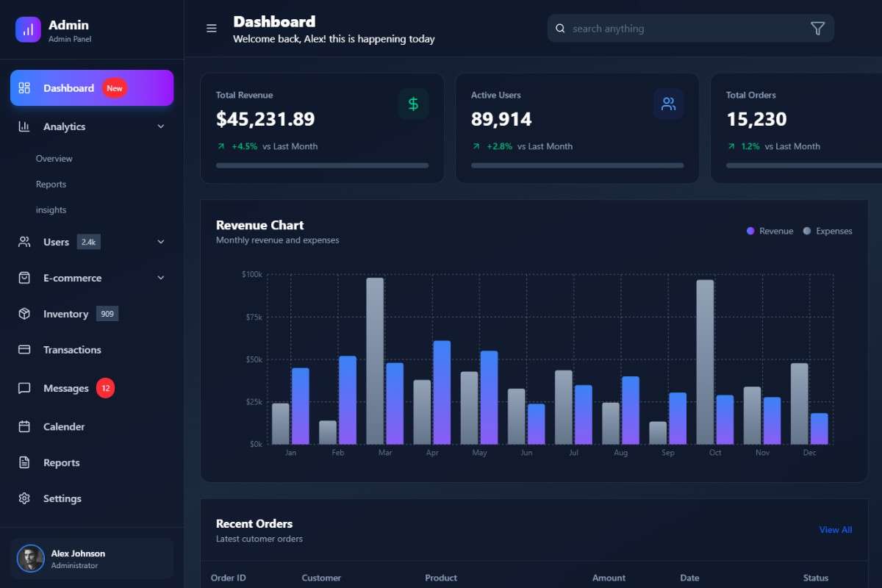Screen dimensions: 882x588
Task: Open the Overview page
Action: click(x=54, y=158)
